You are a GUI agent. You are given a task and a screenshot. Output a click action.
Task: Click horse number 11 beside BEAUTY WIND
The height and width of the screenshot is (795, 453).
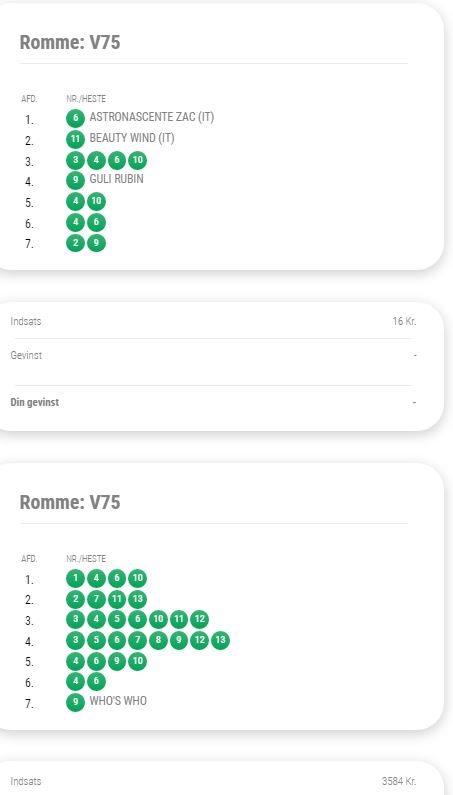tap(75, 139)
